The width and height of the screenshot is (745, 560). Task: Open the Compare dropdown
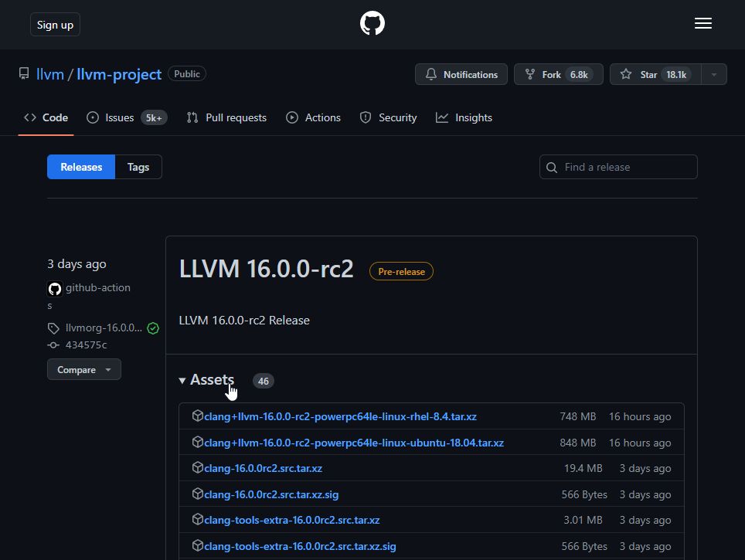point(83,370)
